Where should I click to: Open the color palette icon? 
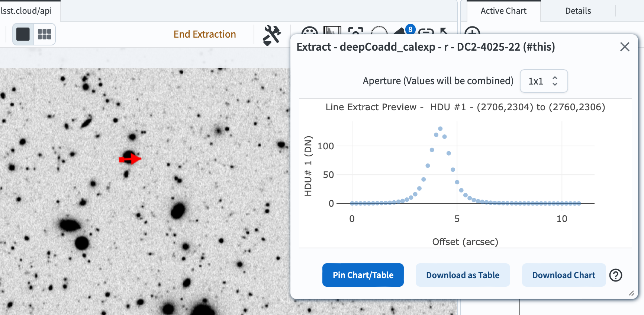pyautogui.click(x=309, y=31)
